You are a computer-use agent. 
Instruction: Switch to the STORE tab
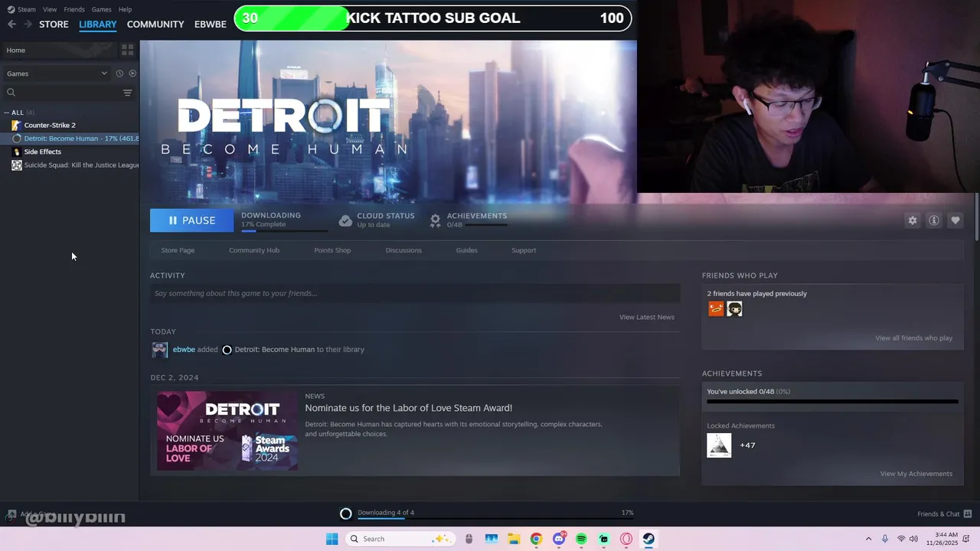coord(54,24)
